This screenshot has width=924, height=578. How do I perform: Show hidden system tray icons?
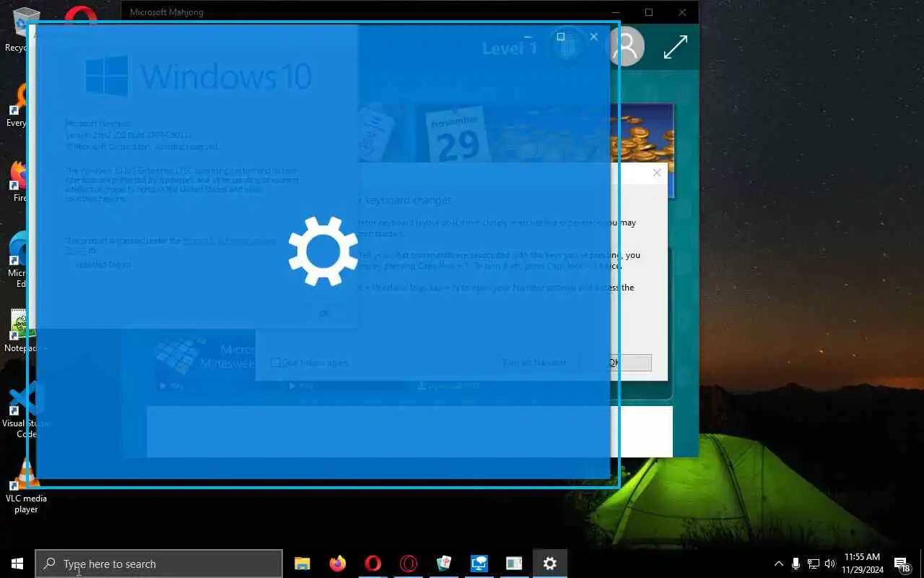[x=778, y=564]
